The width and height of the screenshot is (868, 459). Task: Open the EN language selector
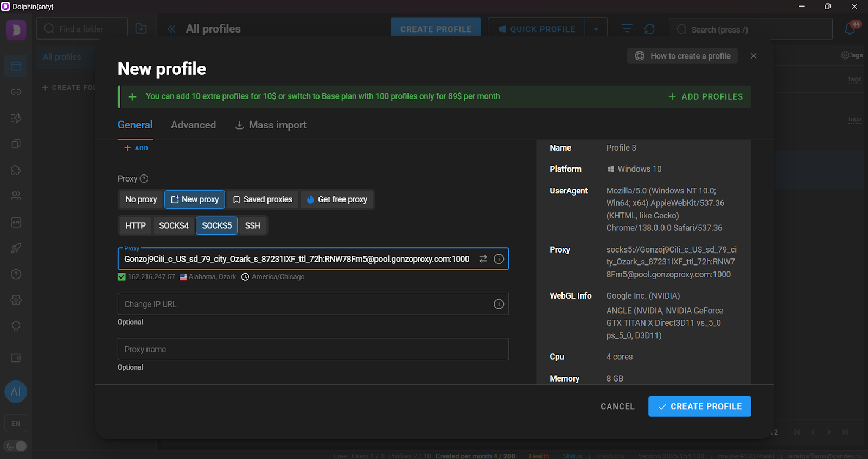click(x=16, y=424)
